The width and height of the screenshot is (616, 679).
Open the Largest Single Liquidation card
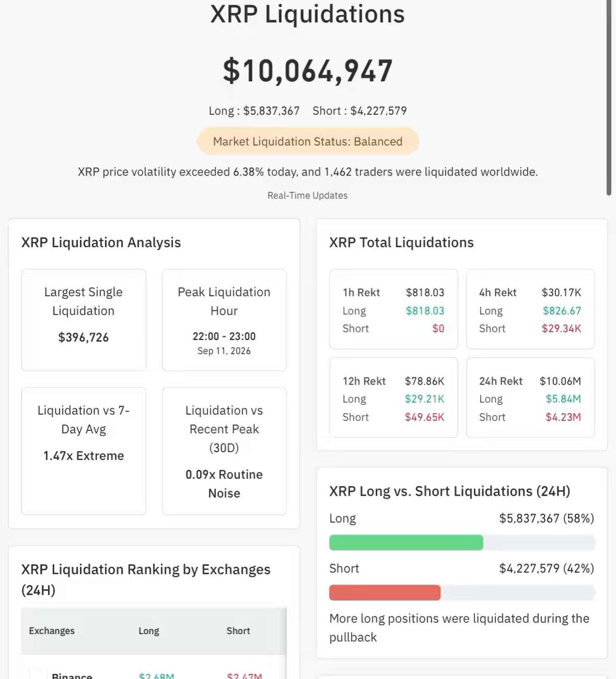84,320
